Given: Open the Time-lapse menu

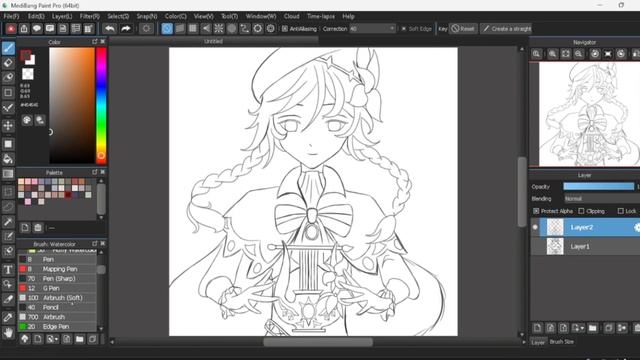Looking at the screenshot, I should click(x=321, y=16).
